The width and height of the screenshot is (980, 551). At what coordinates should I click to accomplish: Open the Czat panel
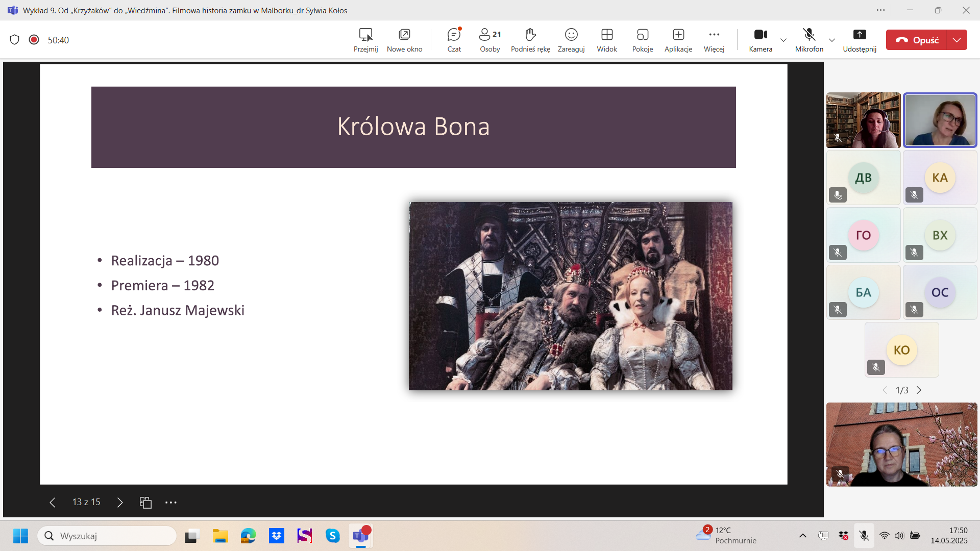click(x=454, y=40)
